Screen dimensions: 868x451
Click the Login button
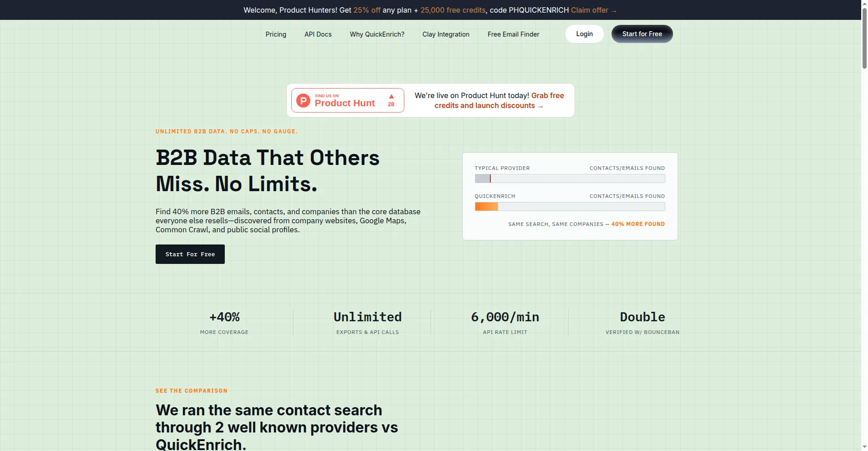point(584,34)
